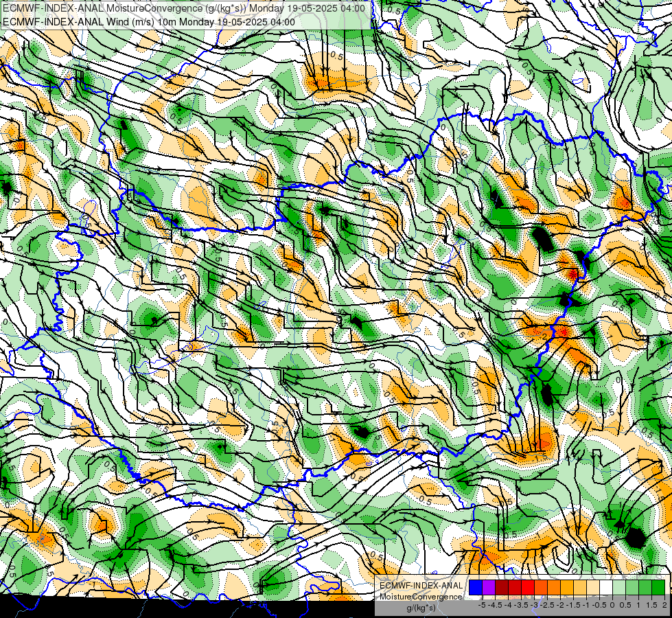Select the white swatch for -0.5 to 0
672x618 pixels.
[606, 588]
